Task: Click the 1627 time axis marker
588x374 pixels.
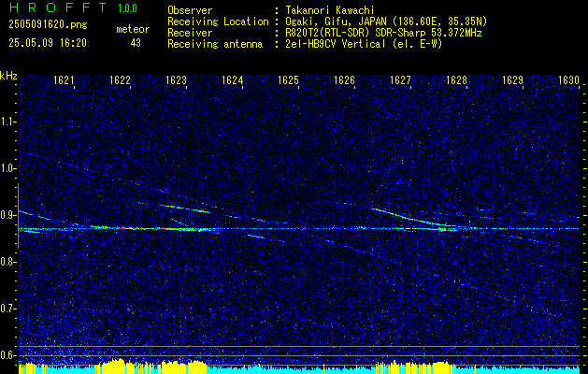Action: [400, 80]
